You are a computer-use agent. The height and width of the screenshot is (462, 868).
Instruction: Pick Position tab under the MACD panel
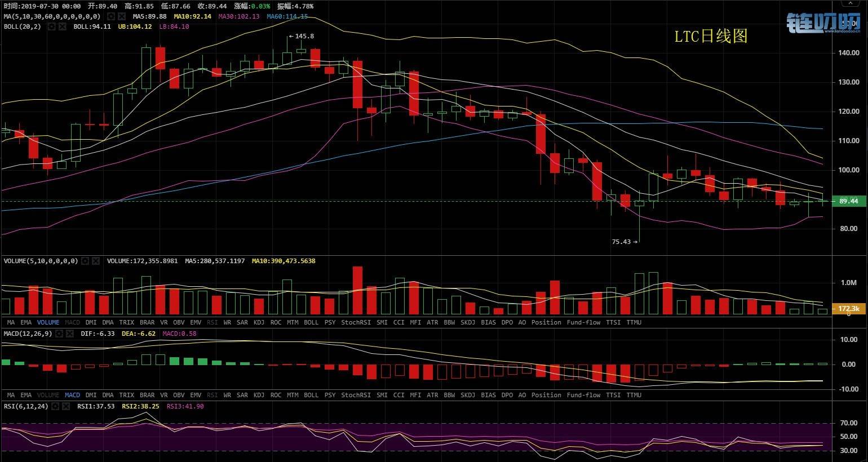[x=546, y=395]
